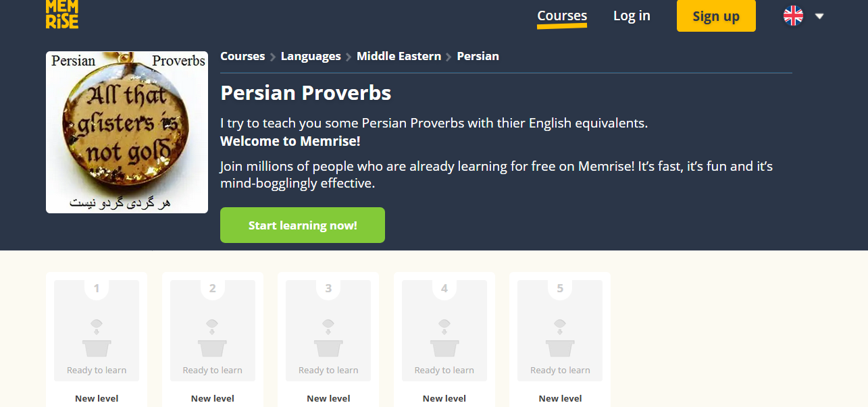Open the Courses tab
This screenshot has width=868, height=407.
point(562,16)
